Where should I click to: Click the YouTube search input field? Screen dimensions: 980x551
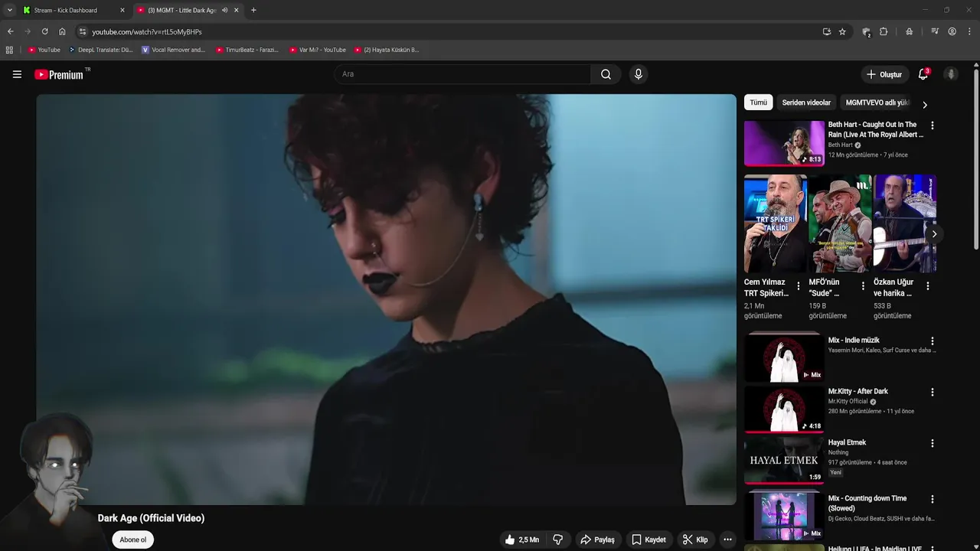coord(462,74)
